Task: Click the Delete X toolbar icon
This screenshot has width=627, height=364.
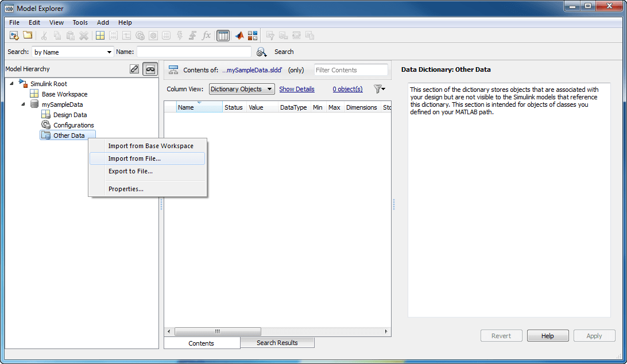Action: click(x=84, y=36)
